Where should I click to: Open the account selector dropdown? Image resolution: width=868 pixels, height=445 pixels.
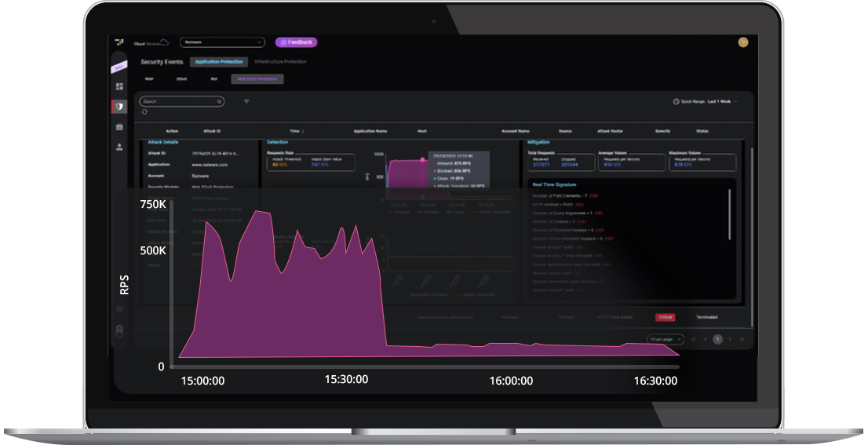click(222, 42)
